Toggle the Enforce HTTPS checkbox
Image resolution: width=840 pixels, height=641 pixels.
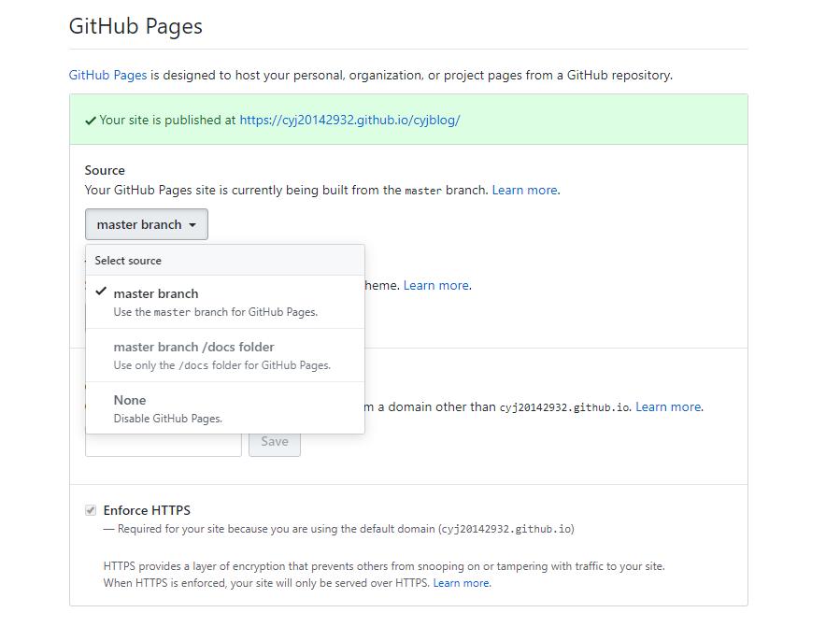tap(91, 510)
